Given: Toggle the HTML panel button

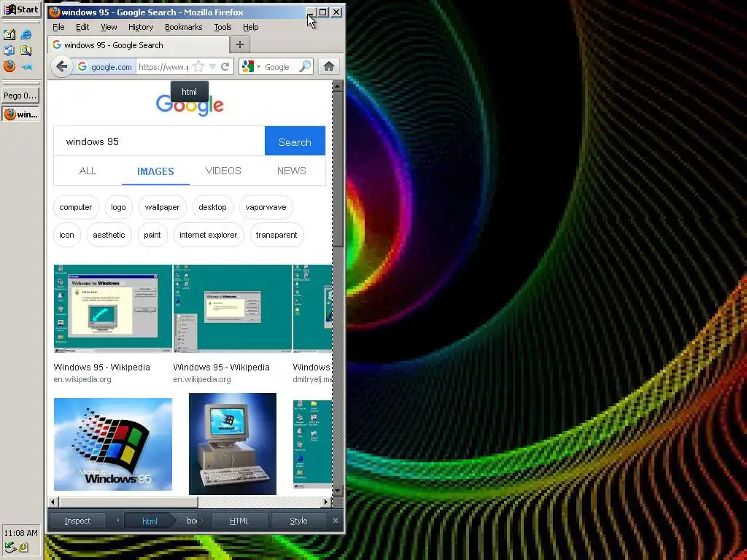Looking at the screenshot, I should coord(239,521).
